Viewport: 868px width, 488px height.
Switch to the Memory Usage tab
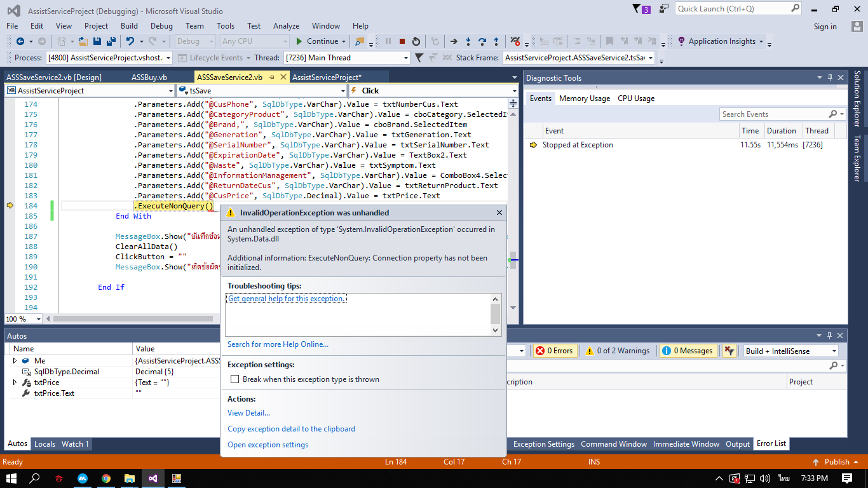[585, 98]
